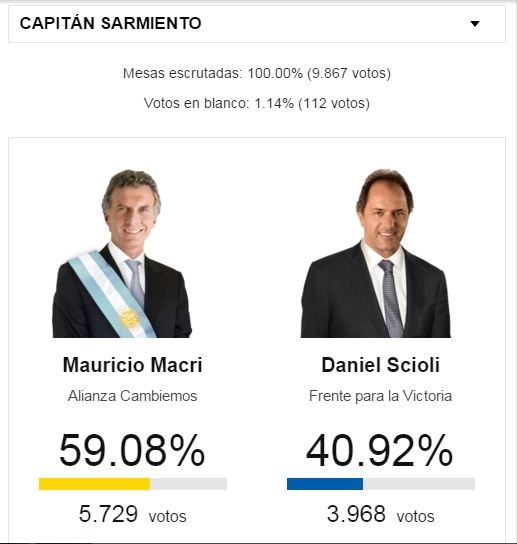Click the 59.08% result figure
This screenshot has width=517, height=544.
click(132, 450)
